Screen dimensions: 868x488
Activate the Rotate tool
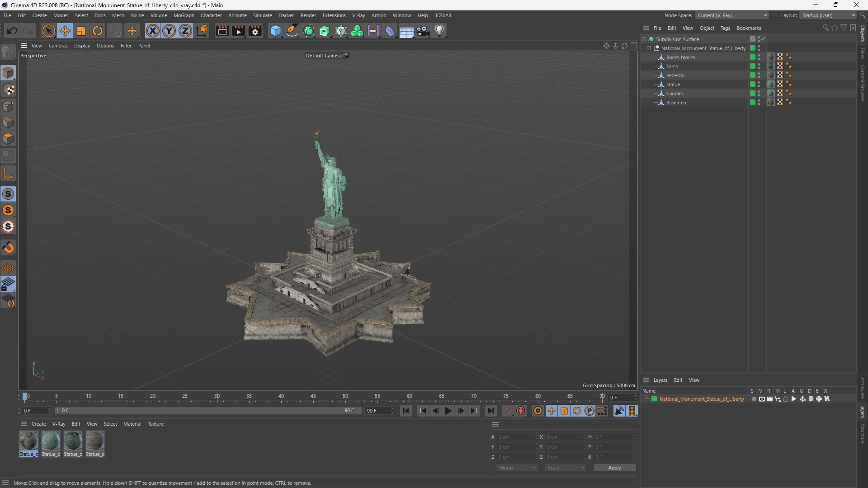[98, 31]
